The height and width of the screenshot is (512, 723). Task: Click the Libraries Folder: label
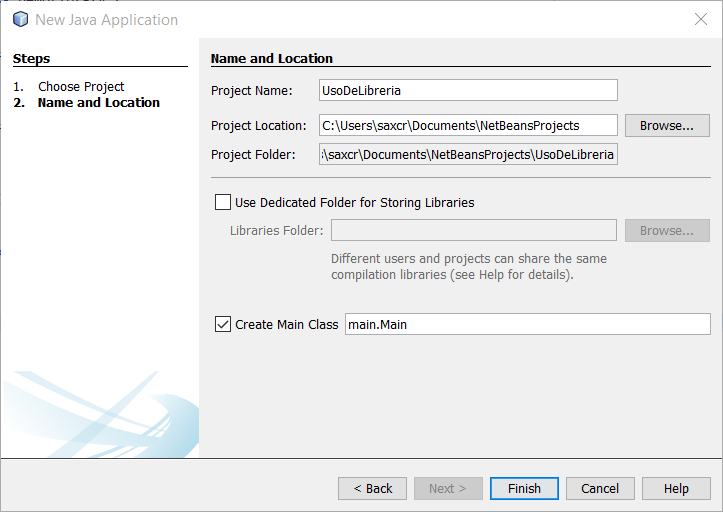click(277, 230)
